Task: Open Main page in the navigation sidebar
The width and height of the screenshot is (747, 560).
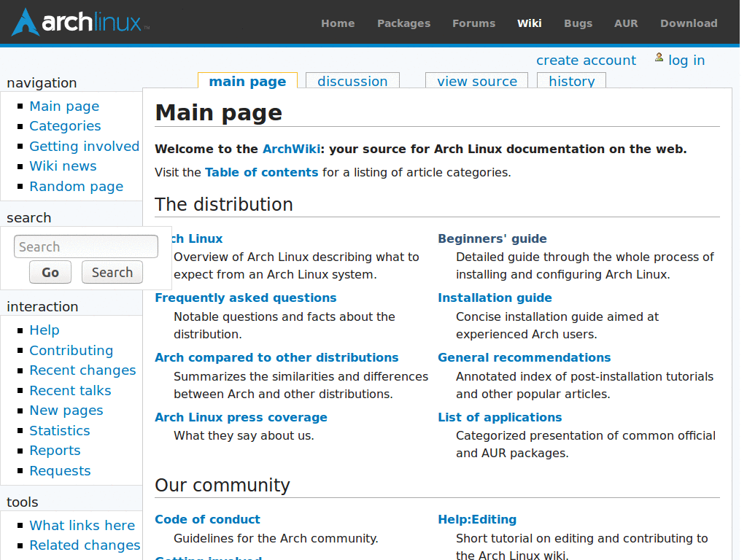Action: click(64, 106)
